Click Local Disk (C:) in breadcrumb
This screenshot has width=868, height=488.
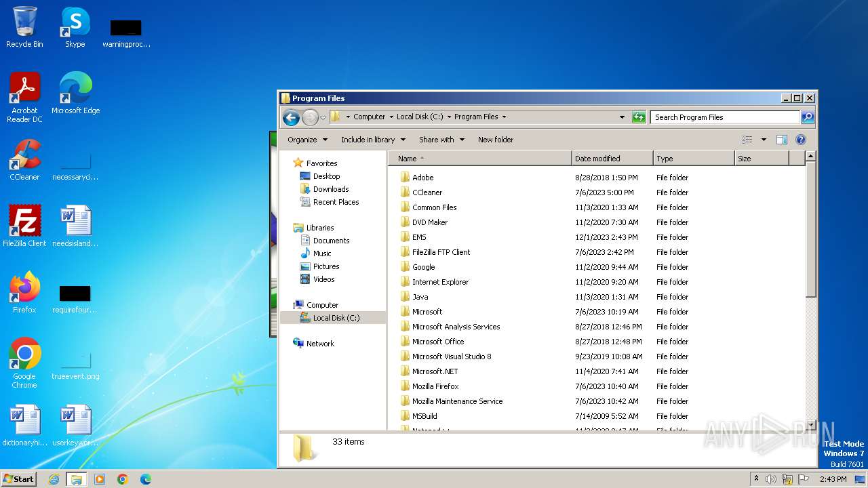pyautogui.click(x=420, y=117)
